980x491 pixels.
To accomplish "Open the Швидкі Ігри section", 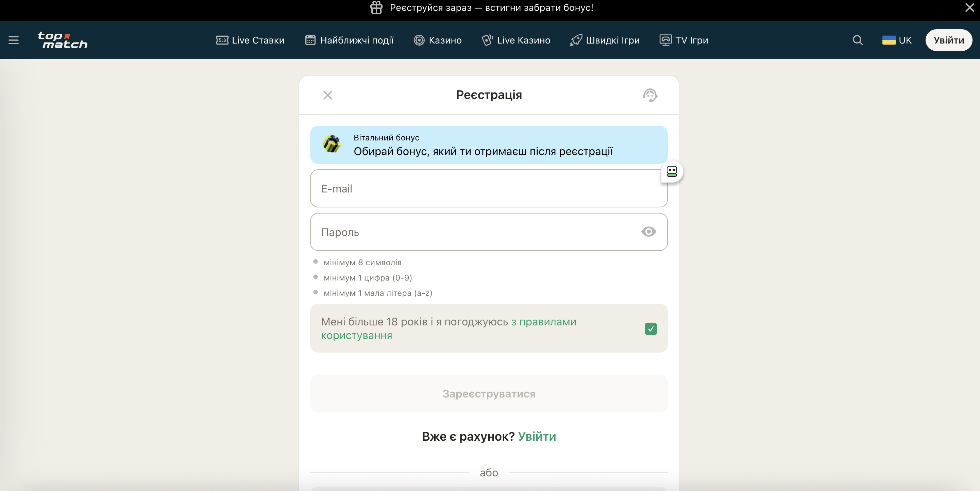I will pos(605,40).
